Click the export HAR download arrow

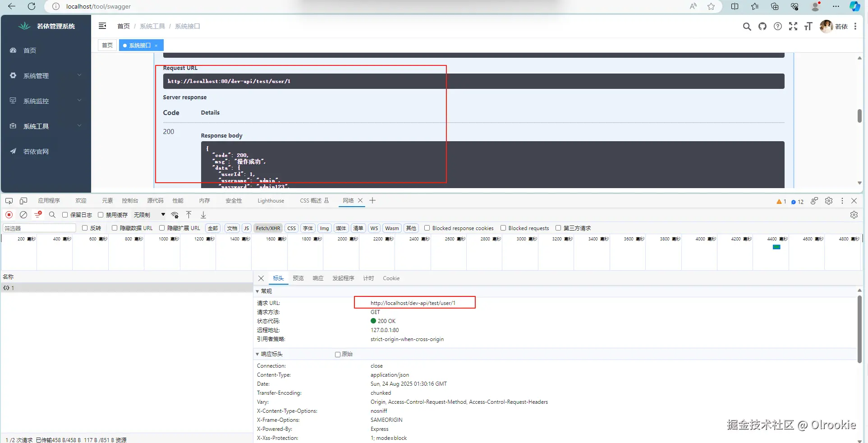click(203, 215)
